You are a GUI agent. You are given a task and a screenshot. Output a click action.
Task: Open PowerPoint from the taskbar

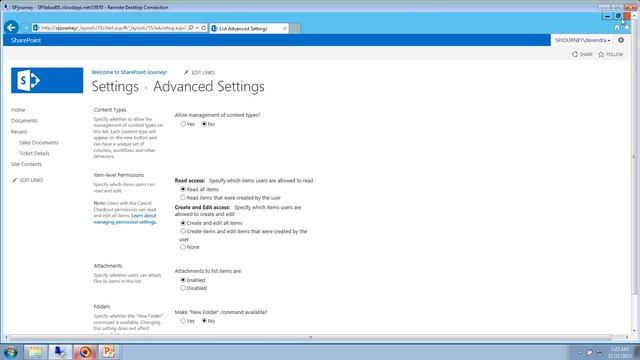[109, 352]
